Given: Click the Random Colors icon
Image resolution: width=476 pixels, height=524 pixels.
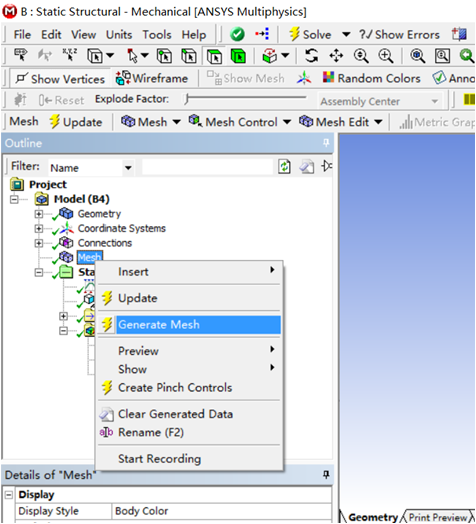Looking at the screenshot, I should tap(328, 78).
